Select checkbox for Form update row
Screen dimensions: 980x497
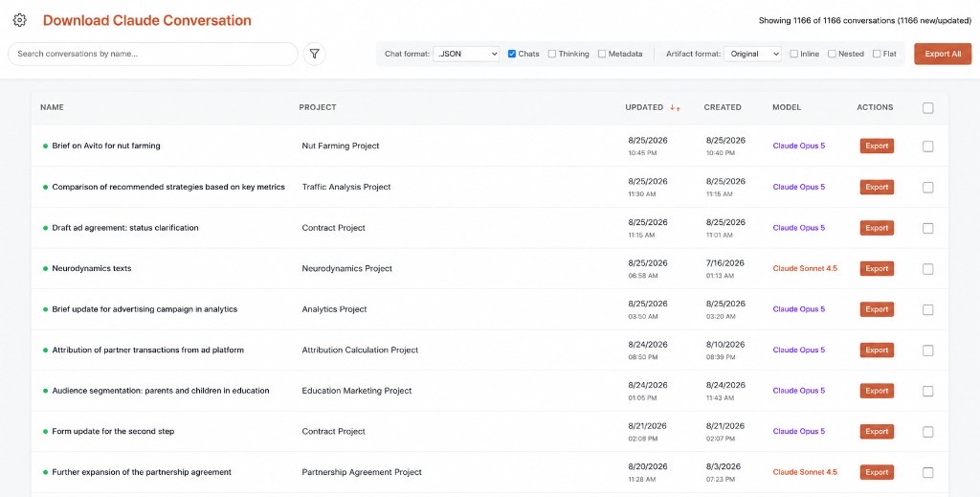[x=928, y=432]
